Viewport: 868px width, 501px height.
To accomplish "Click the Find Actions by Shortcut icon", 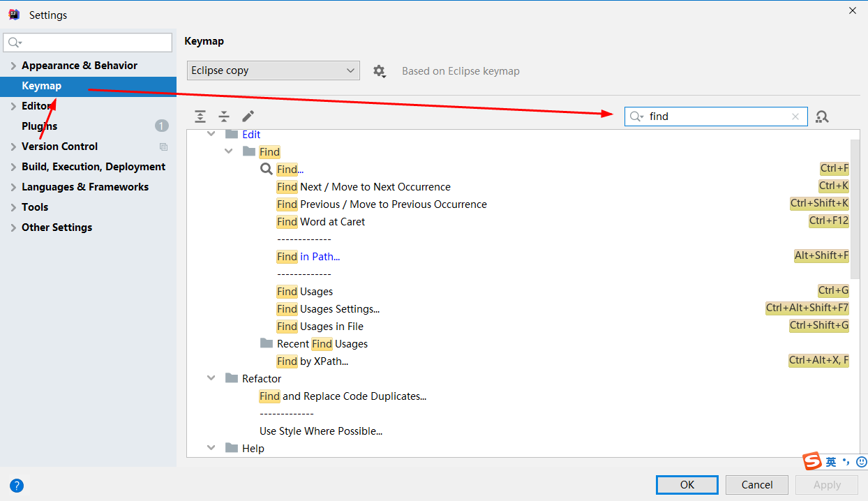I will (x=822, y=117).
